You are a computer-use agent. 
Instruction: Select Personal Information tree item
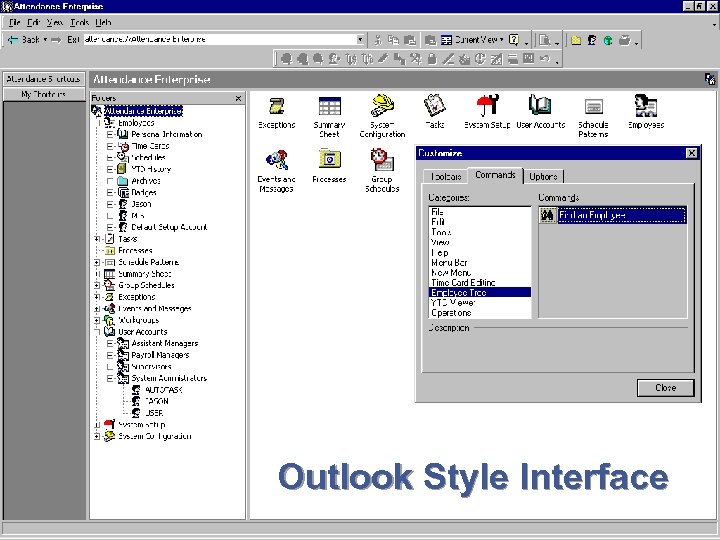[167, 134]
